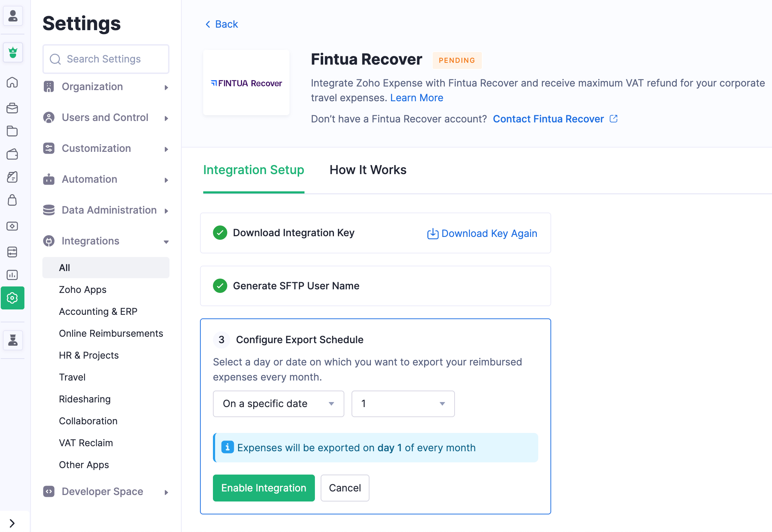
Task: Click the user profile icon at top
Action: pos(13,16)
